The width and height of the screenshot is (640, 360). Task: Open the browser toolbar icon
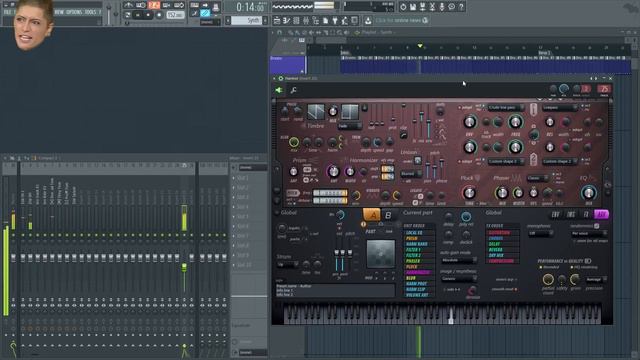tap(316, 20)
